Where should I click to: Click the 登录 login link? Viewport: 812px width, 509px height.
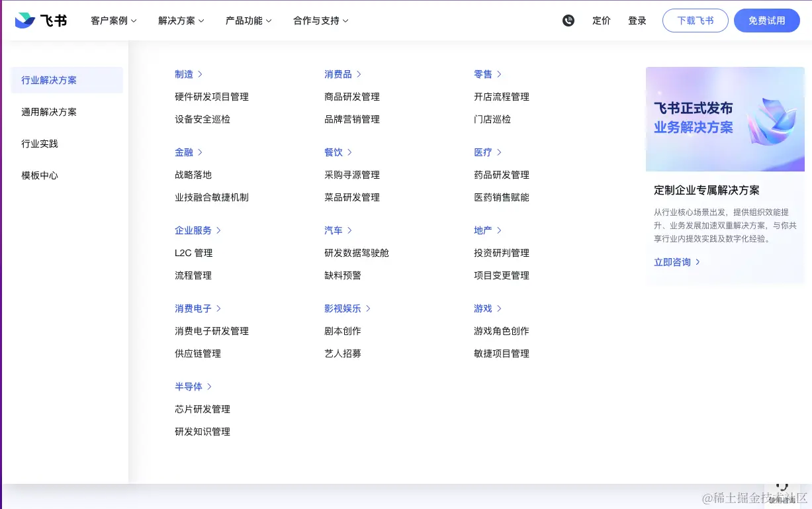point(637,21)
